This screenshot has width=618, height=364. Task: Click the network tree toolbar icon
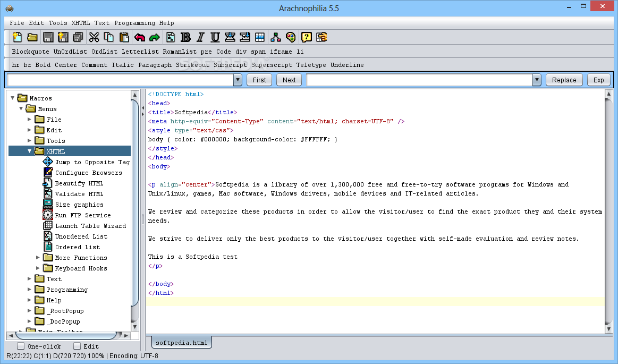click(x=275, y=37)
